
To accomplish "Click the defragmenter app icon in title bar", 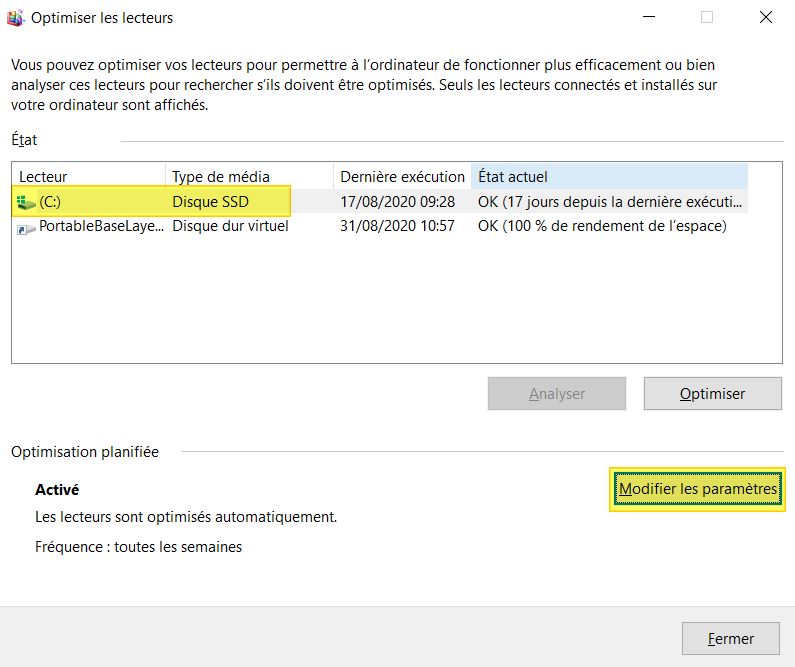I will coord(17,17).
